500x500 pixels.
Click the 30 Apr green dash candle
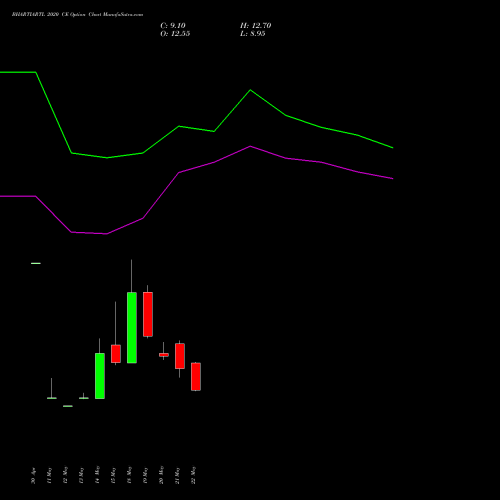click(36, 263)
